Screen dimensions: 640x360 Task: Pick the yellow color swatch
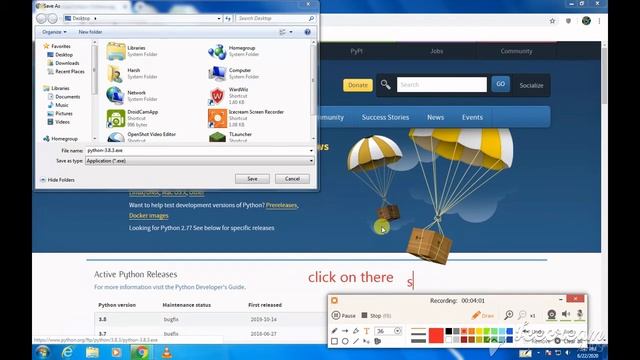[x=479, y=331]
